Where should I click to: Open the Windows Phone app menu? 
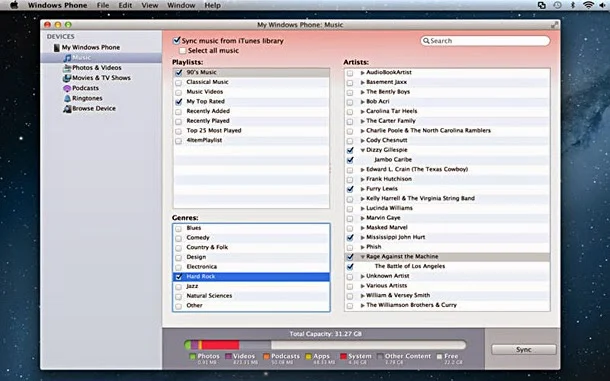(x=57, y=5)
